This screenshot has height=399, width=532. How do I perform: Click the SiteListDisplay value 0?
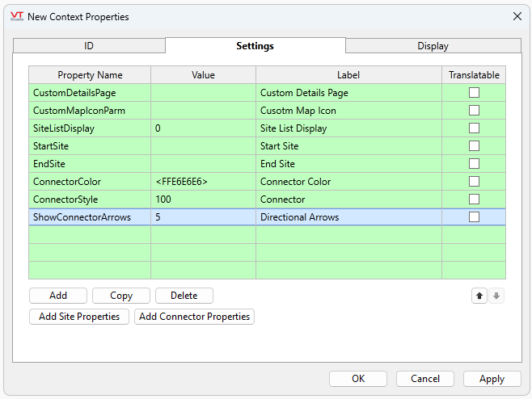click(x=203, y=128)
